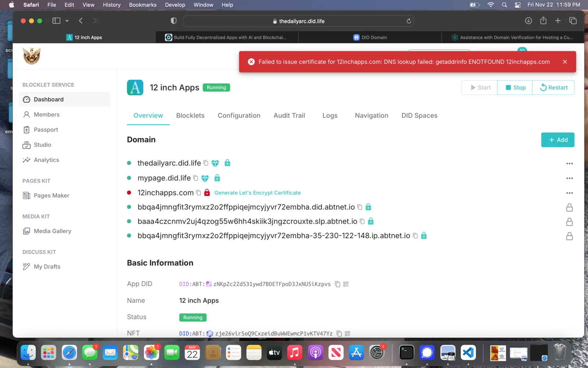This screenshot has height=368, width=588.
Task: Click the green lock icon beside thedailyarc.did.life
Action: pyautogui.click(x=227, y=163)
